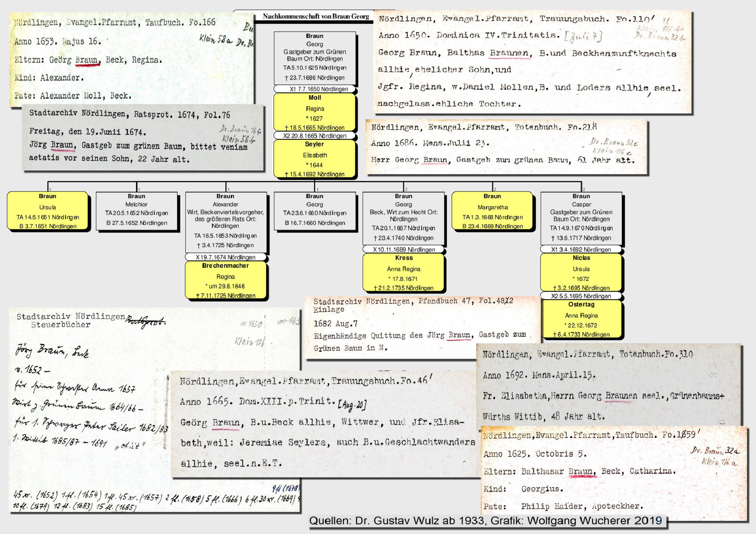The width and height of the screenshot is (756, 534).
Task: Select the yellow Moll Regina spouse box
Action: [314, 112]
